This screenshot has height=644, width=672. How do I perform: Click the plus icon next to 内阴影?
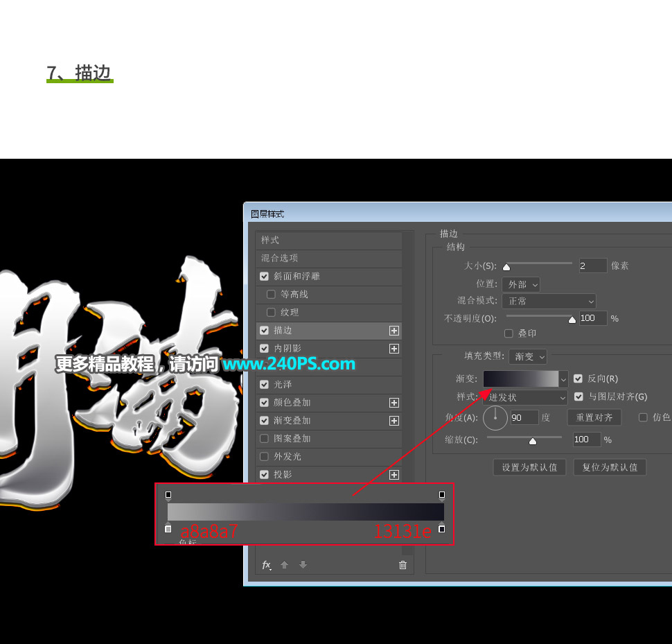[x=394, y=349]
